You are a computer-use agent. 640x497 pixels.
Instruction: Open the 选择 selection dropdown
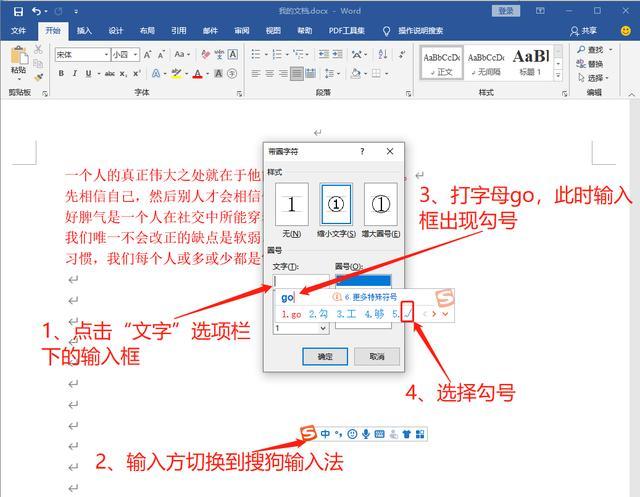pos(593,78)
